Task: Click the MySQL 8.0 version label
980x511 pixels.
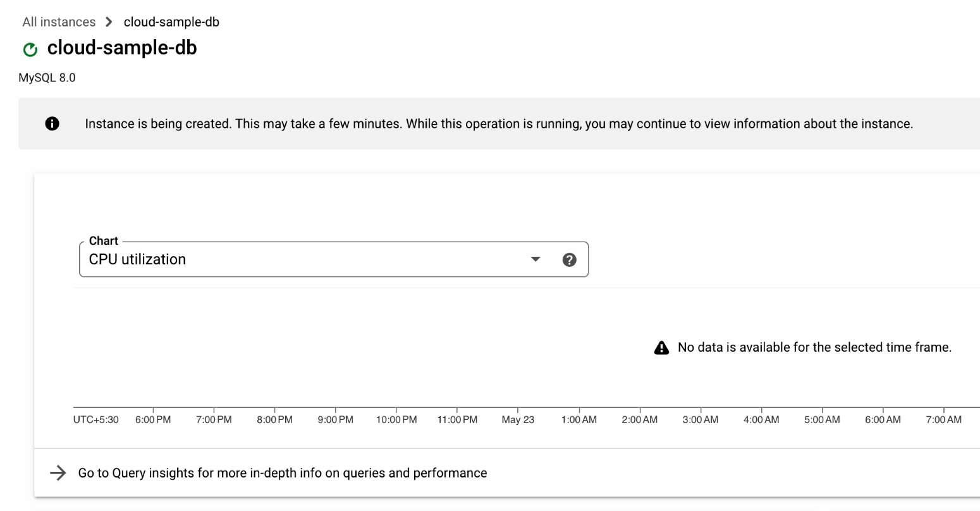Action: [47, 78]
